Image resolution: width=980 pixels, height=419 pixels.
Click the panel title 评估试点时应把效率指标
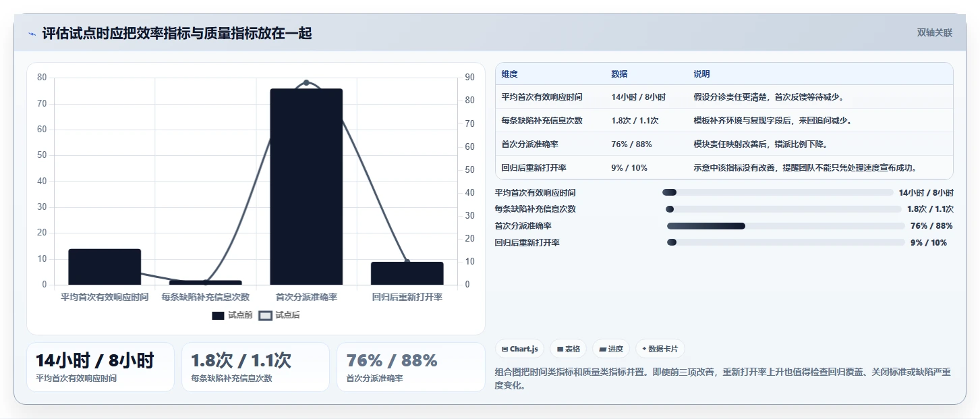click(x=177, y=33)
